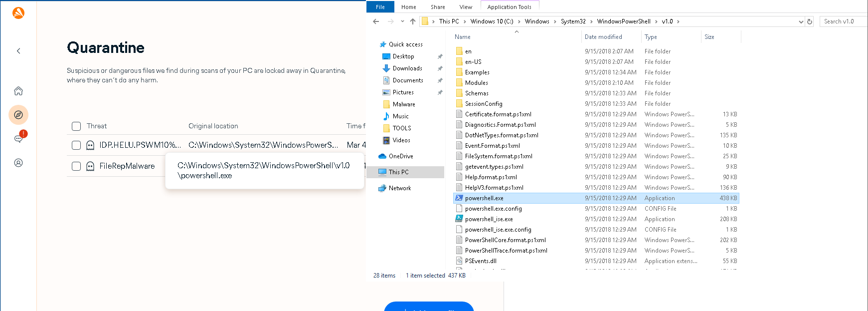Click pin icon next to Desktop
The image size is (868, 311).
click(440, 56)
